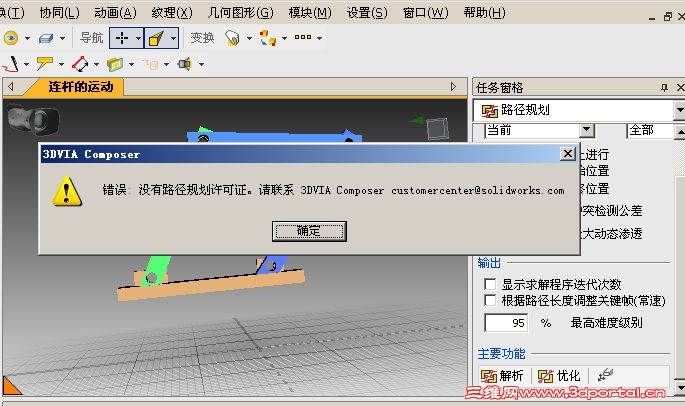Click the 95 percent difficulty input field
This screenshot has width=685, height=406.
click(506, 323)
